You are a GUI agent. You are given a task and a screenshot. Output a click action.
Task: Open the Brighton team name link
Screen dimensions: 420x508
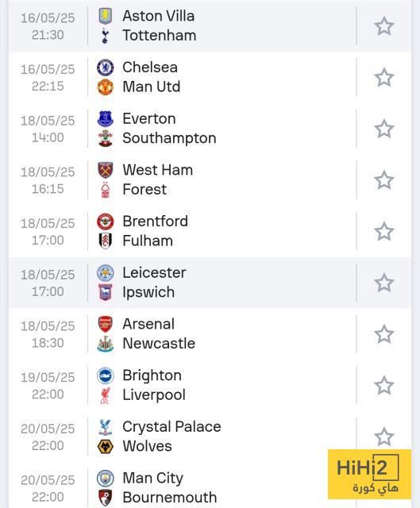pos(152,375)
